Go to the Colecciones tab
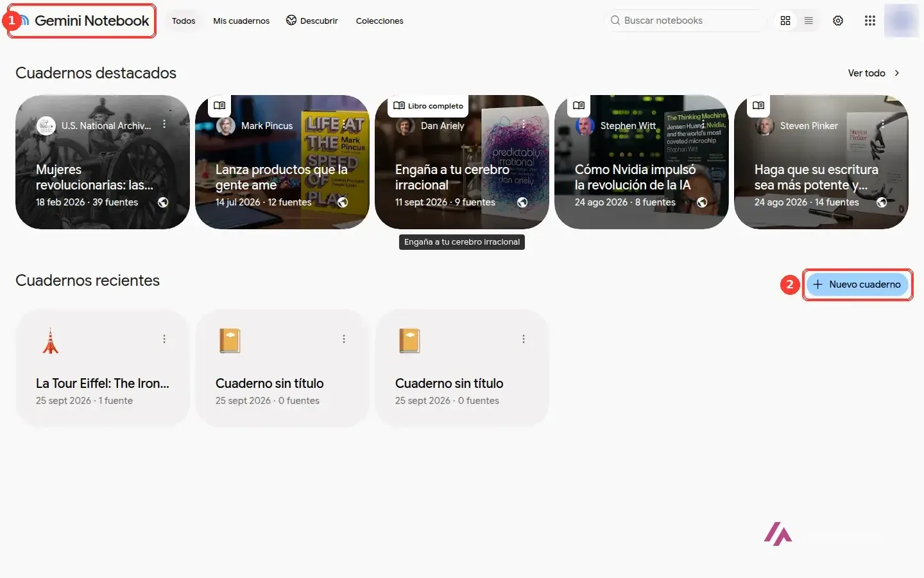Viewport: 924px width, 578px height. pyautogui.click(x=380, y=21)
